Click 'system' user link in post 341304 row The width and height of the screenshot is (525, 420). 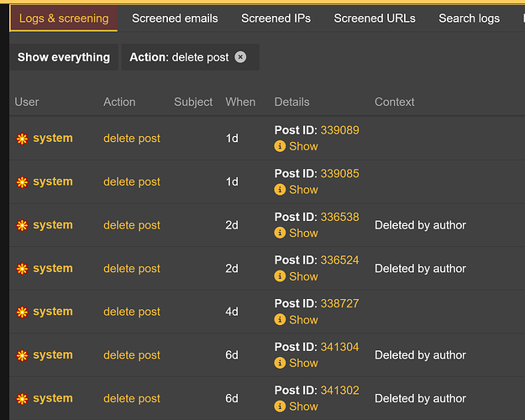[x=53, y=354]
